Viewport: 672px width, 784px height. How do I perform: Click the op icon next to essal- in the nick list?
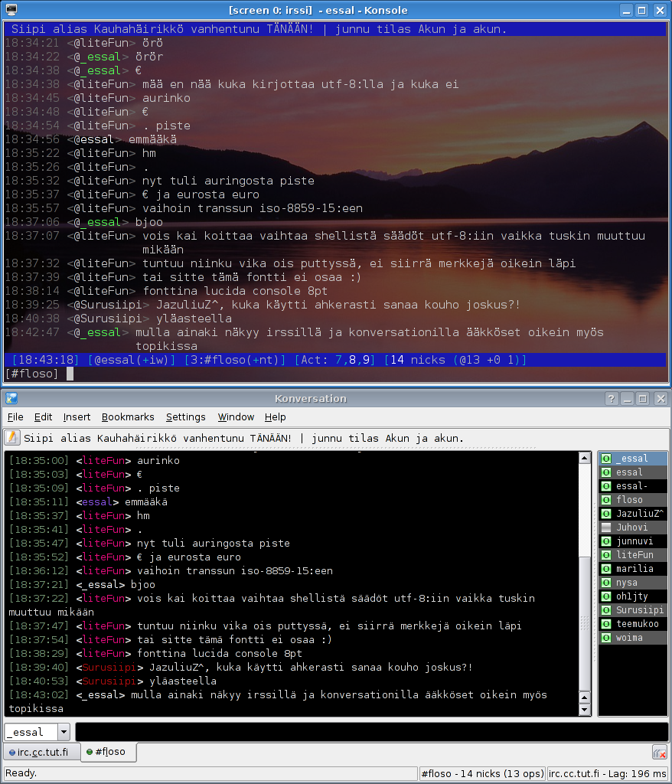(606, 486)
